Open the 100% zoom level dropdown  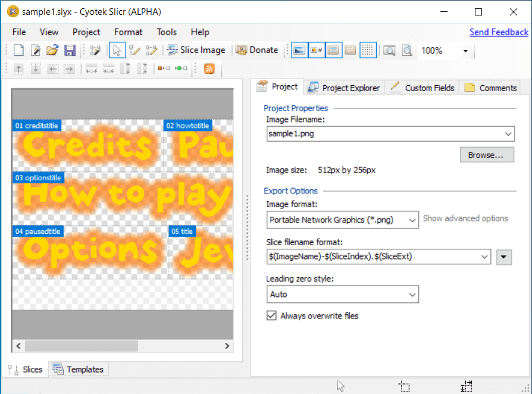click(x=465, y=51)
